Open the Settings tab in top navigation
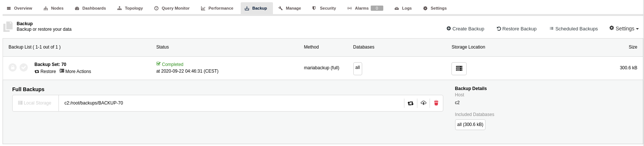644x146 pixels. pos(435,8)
